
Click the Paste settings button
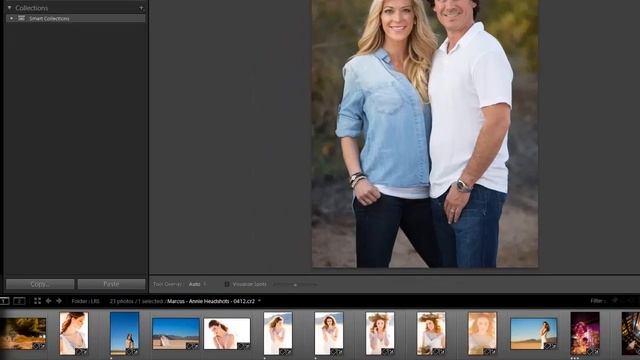coord(111,284)
